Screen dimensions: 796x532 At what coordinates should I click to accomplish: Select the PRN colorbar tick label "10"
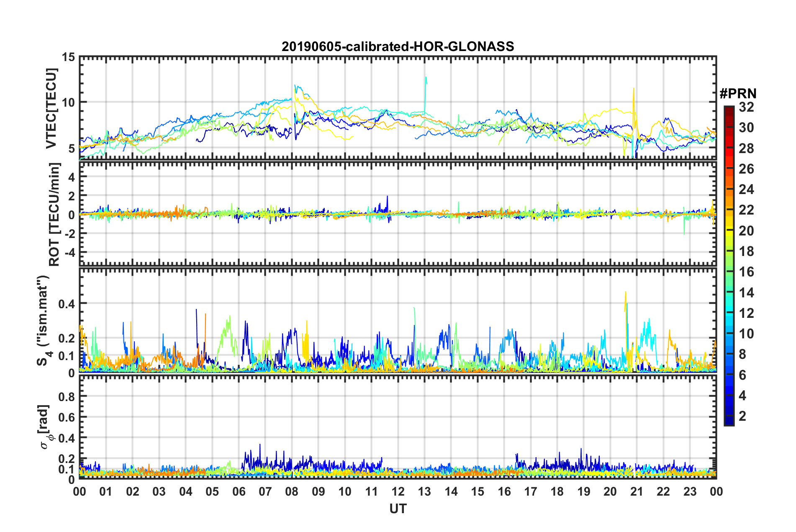click(746, 334)
